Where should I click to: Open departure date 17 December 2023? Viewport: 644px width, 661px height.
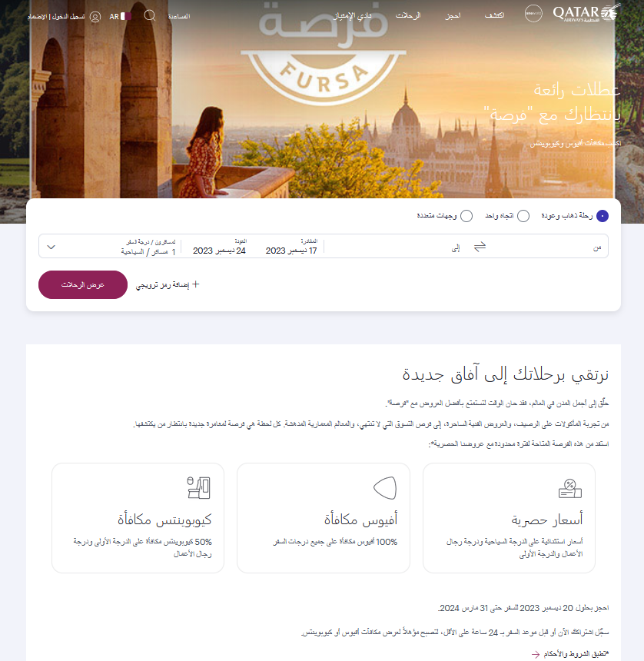pyautogui.click(x=291, y=247)
